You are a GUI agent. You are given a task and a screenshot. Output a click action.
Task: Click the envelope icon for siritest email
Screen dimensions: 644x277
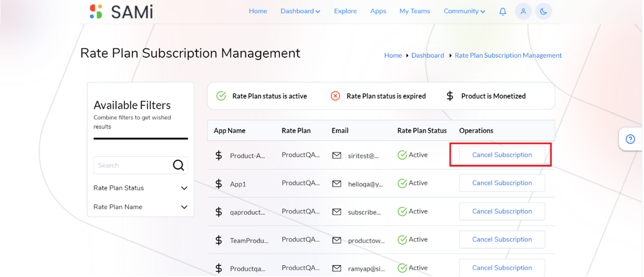pyautogui.click(x=336, y=155)
